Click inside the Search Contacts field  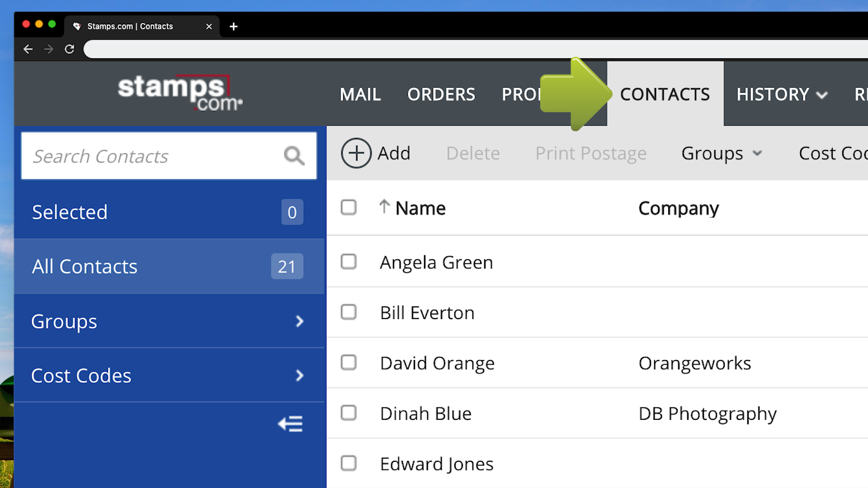pos(149,155)
